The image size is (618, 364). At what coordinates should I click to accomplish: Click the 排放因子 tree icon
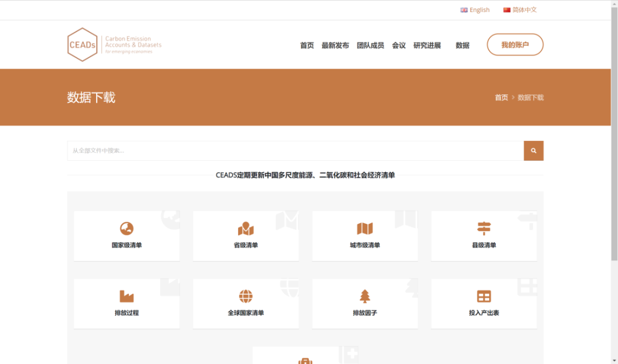365,295
